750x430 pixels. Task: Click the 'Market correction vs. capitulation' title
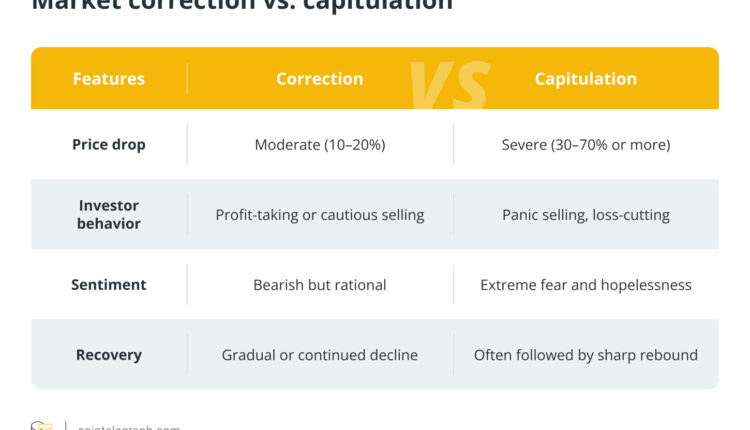[x=242, y=5]
